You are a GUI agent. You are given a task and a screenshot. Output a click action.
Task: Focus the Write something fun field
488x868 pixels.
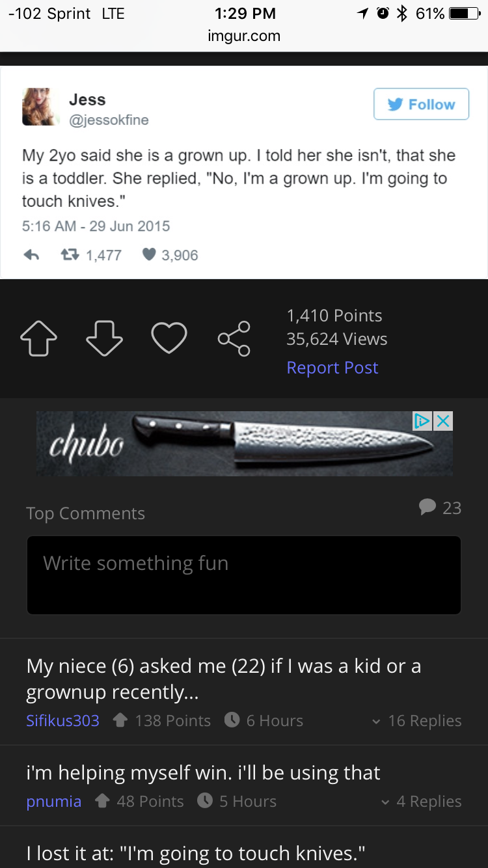point(243,575)
